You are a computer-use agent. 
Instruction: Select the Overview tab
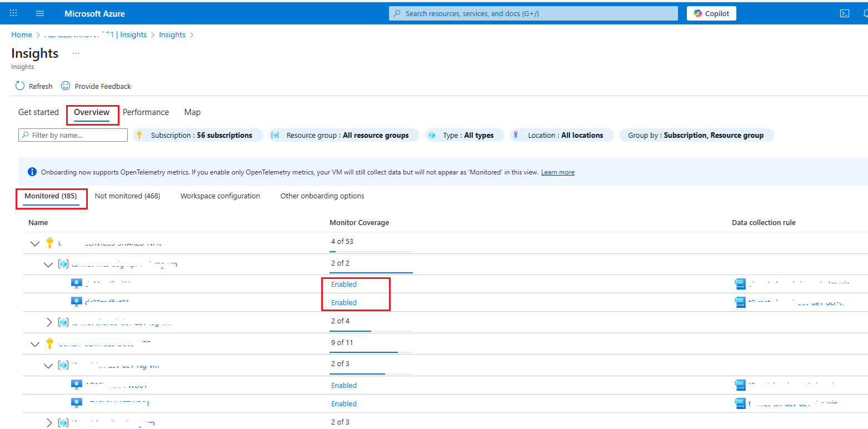(92, 112)
